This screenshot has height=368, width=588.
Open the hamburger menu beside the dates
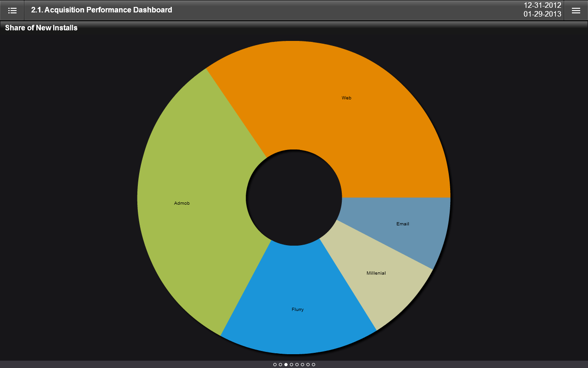click(576, 10)
